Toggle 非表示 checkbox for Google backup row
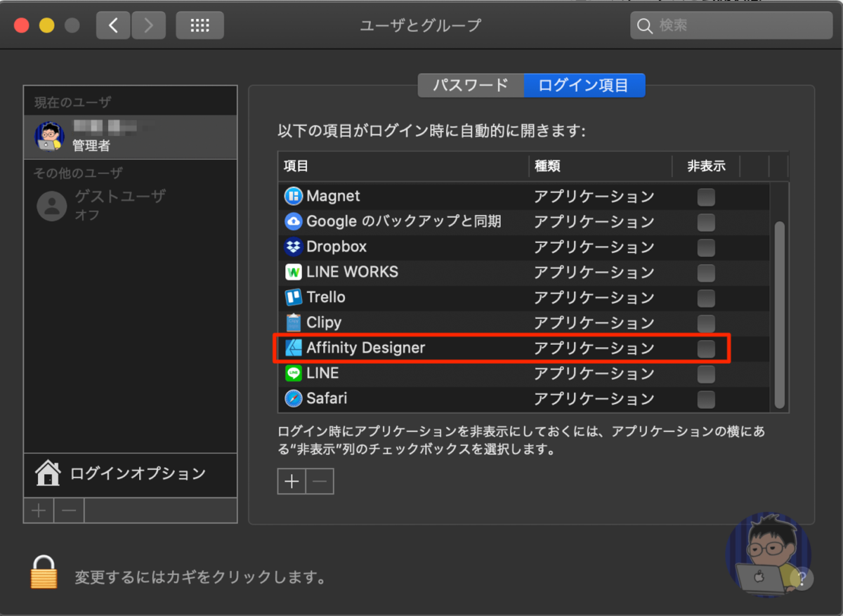843x616 pixels. point(706,222)
